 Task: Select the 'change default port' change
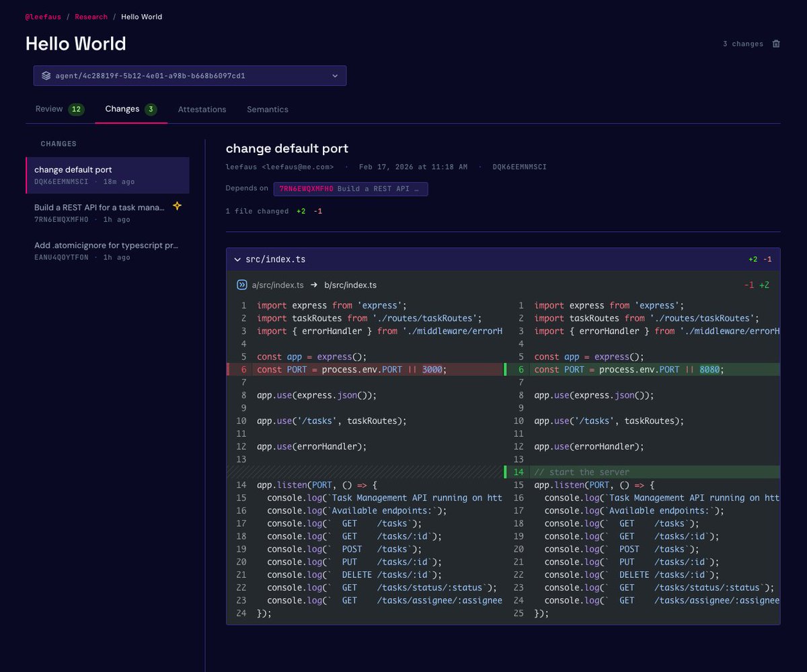[x=108, y=175]
